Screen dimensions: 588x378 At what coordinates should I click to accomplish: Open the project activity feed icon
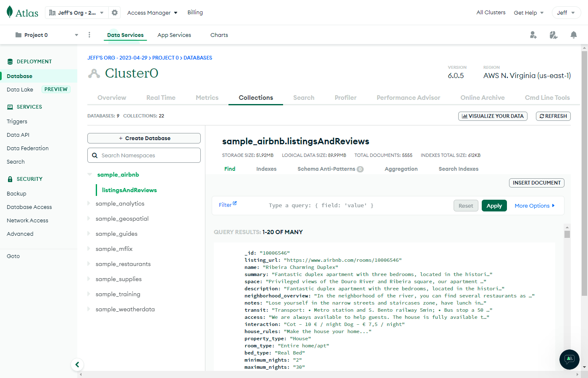coord(554,35)
